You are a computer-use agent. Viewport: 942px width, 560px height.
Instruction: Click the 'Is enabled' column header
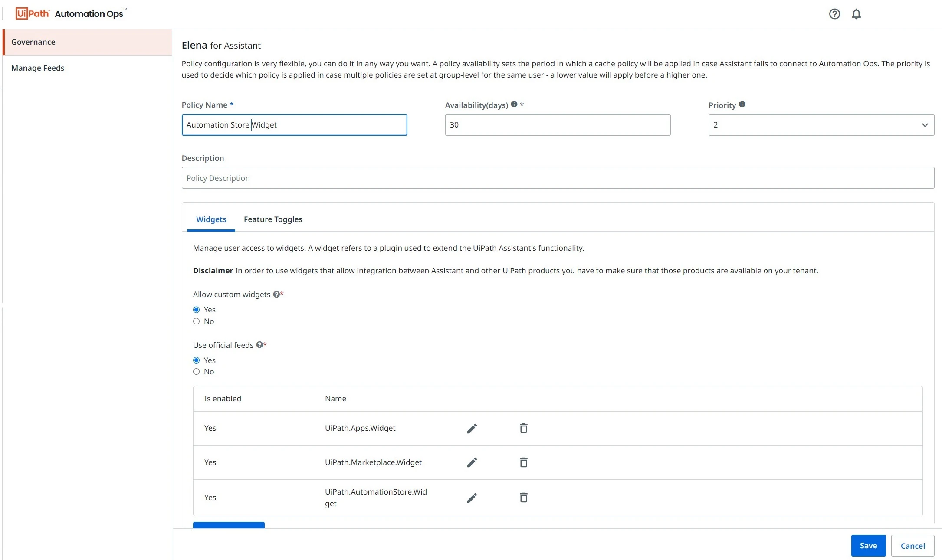click(x=223, y=399)
